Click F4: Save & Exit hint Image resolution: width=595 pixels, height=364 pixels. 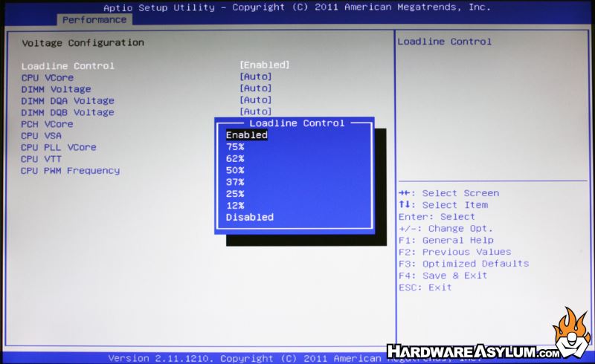point(443,276)
